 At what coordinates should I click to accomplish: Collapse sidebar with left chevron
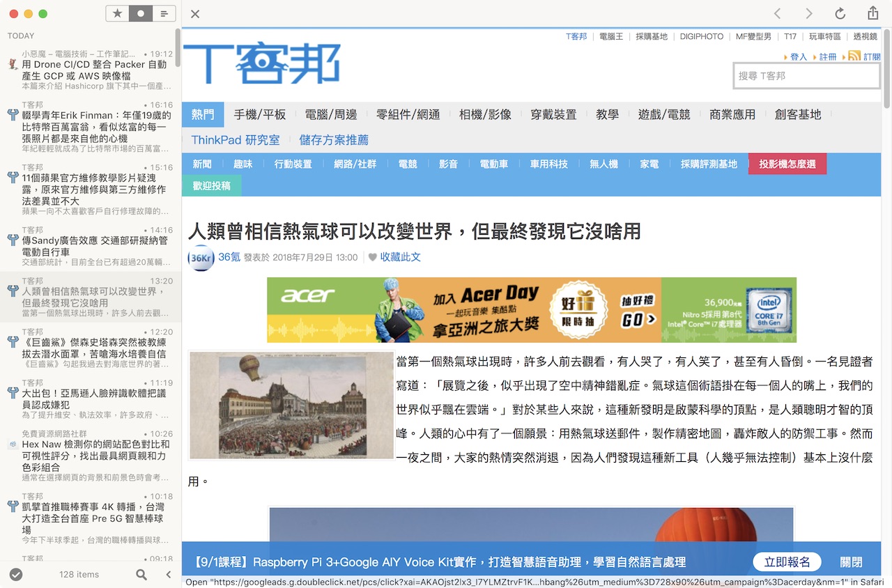click(169, 575)
